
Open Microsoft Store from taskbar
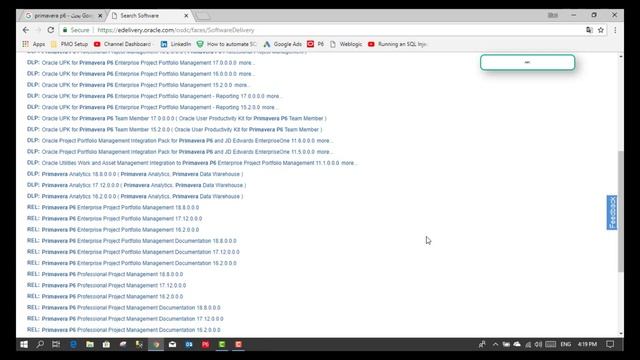click(x=106, y=344)
